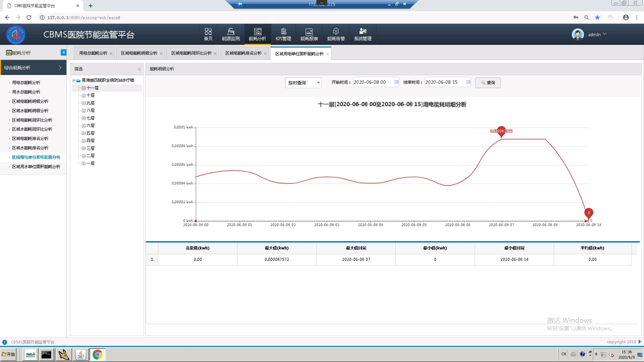The height and width of the screenshot is (362, 644).
Task: Collapse the 青海省四院职业病防治诊疗楼 tree node
Action: coord(74,80)
